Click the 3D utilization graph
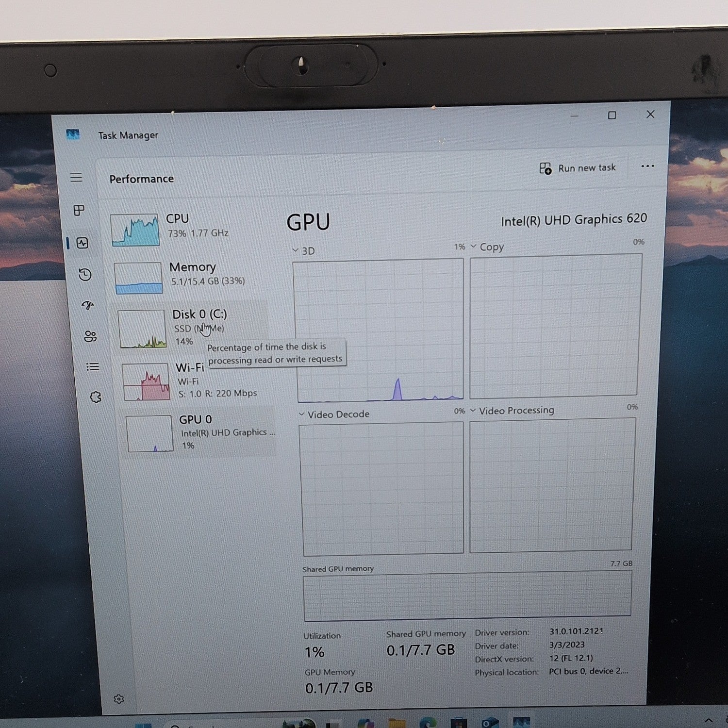 379,330
